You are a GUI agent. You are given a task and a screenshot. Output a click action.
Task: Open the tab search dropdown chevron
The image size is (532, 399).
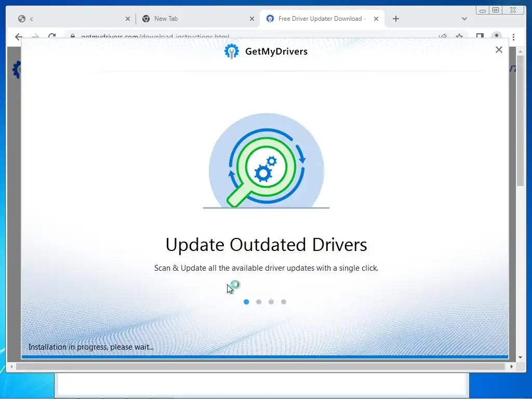464,19
